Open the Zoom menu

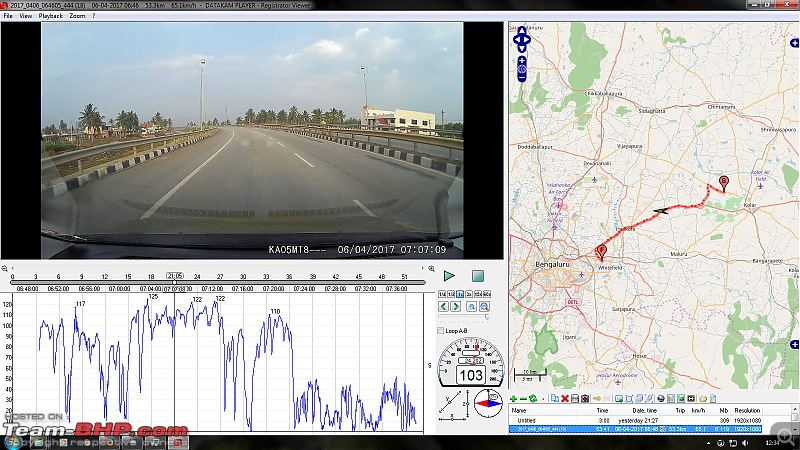click(x=77, y=16)
